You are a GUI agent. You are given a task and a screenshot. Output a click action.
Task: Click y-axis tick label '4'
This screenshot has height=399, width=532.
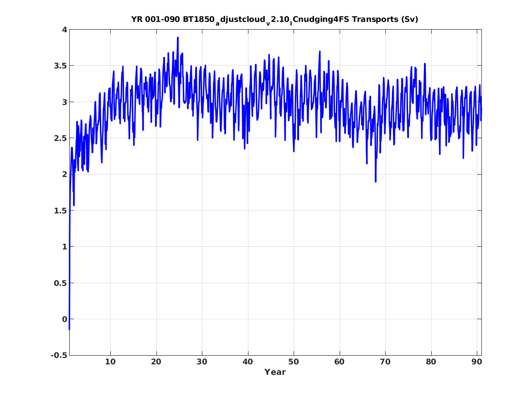[64, 30]
